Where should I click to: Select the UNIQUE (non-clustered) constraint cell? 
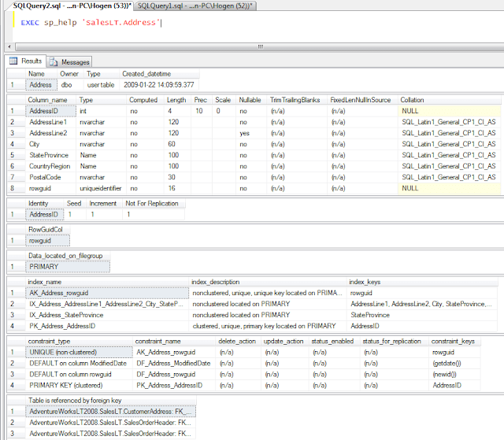[79, 353]
